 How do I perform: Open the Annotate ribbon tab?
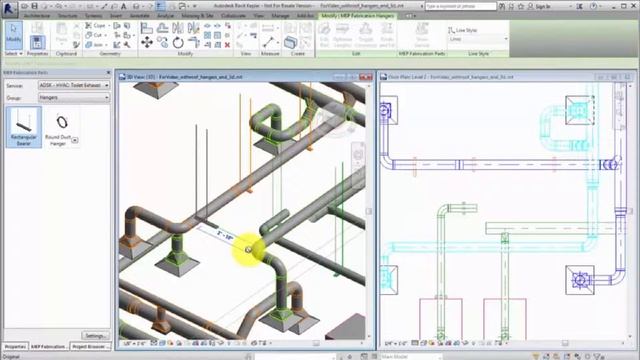[x=140, y=16]
